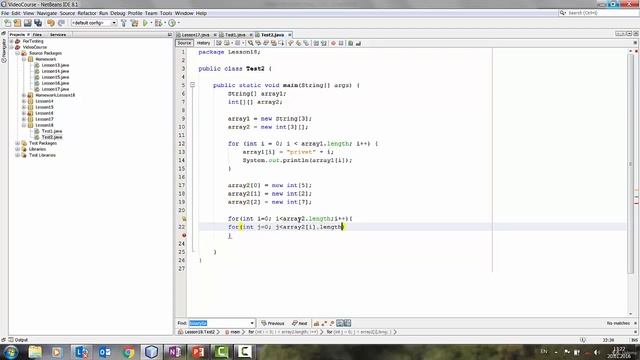Click into the Find text field
Screen dimensions: 640x360
click(x=218, y=323)
